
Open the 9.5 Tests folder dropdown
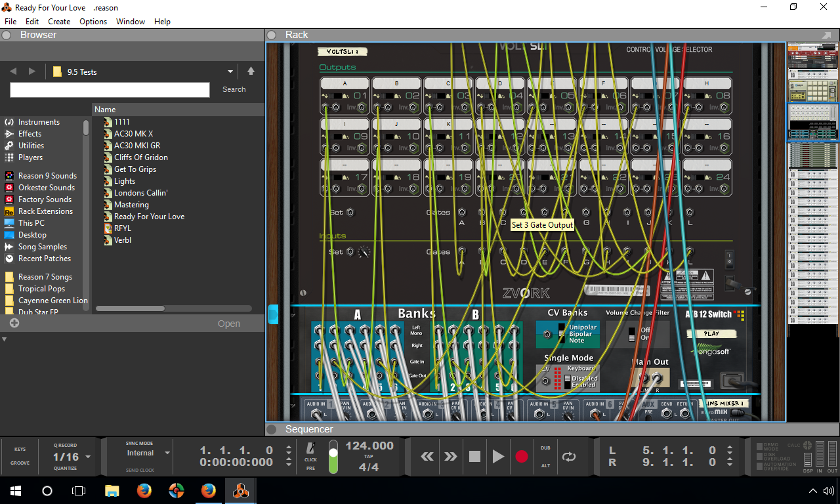[x=230, y=72]
